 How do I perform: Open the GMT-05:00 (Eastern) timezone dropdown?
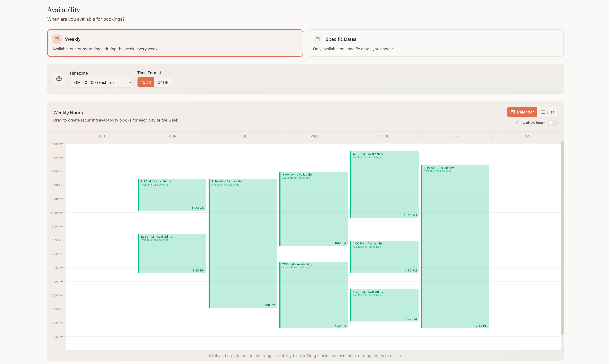click(101, 82)
